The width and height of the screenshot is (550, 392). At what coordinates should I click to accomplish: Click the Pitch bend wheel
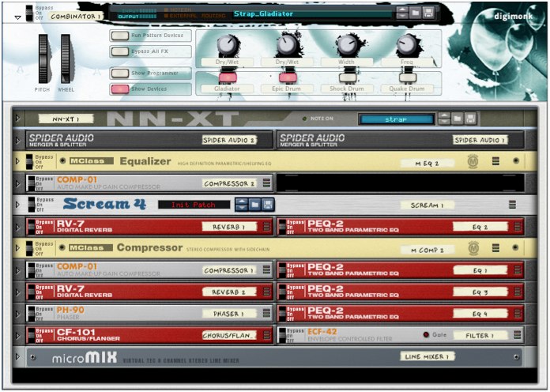(43, 58)
